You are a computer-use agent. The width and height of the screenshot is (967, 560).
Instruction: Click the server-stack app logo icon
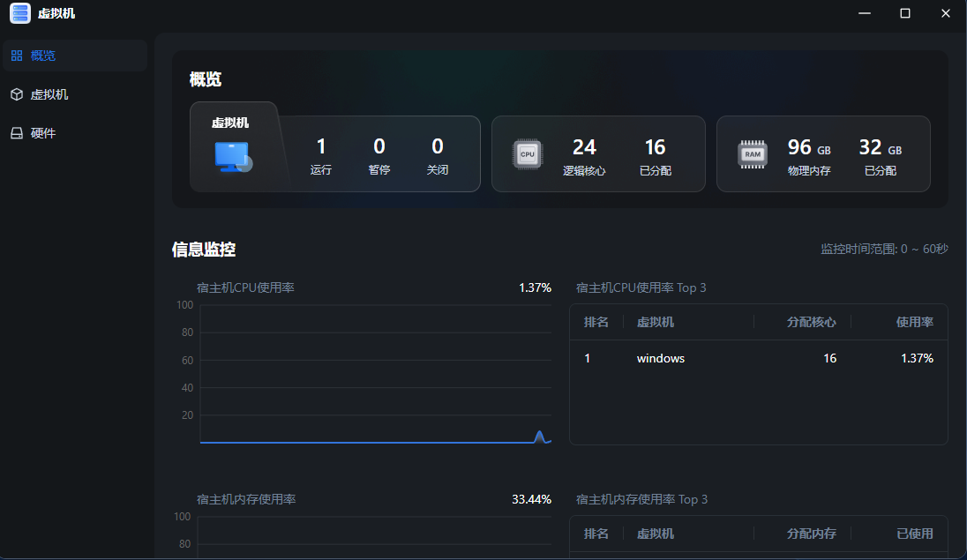[x=19, y=13]
